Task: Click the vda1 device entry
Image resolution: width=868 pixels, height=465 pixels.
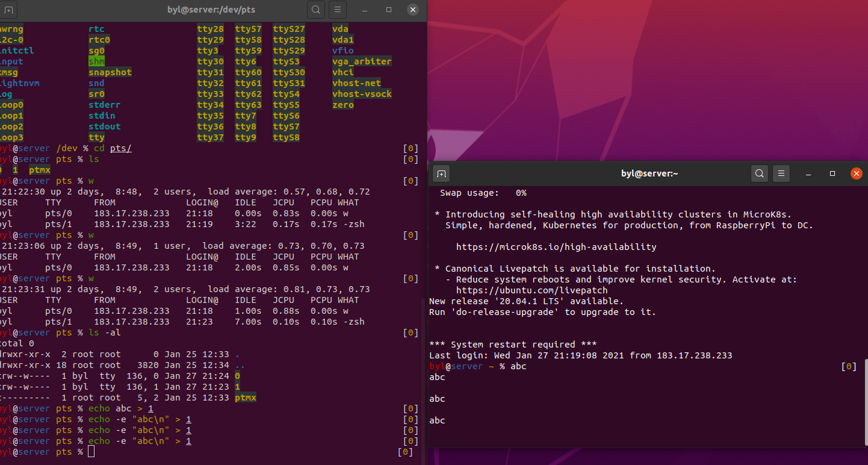Action: point(343,40)
